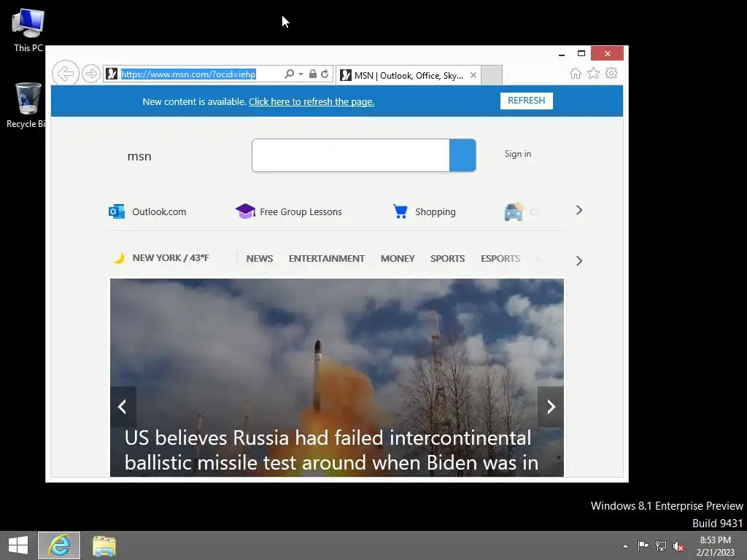Click the car icon shortcut
Screen dimensions: 747x560
coord(514,211)
